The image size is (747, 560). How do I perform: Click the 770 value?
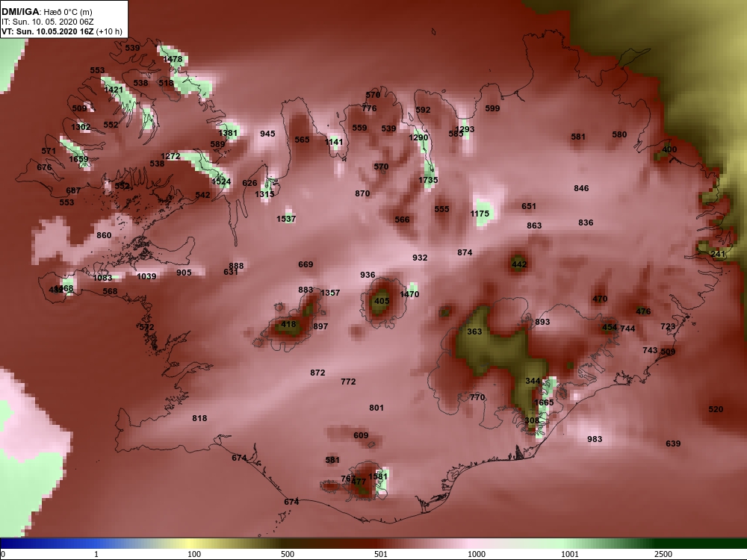click(477, 398)
